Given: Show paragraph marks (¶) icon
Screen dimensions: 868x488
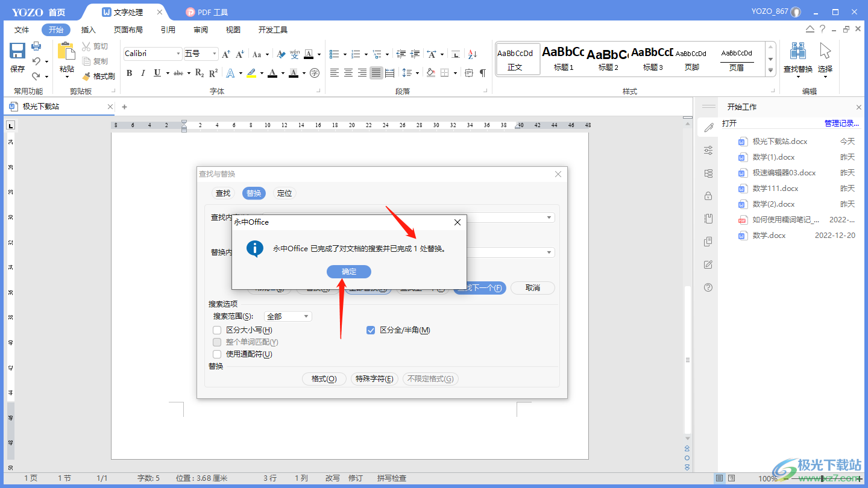Looking at the screenshot, I should [482, 73].
